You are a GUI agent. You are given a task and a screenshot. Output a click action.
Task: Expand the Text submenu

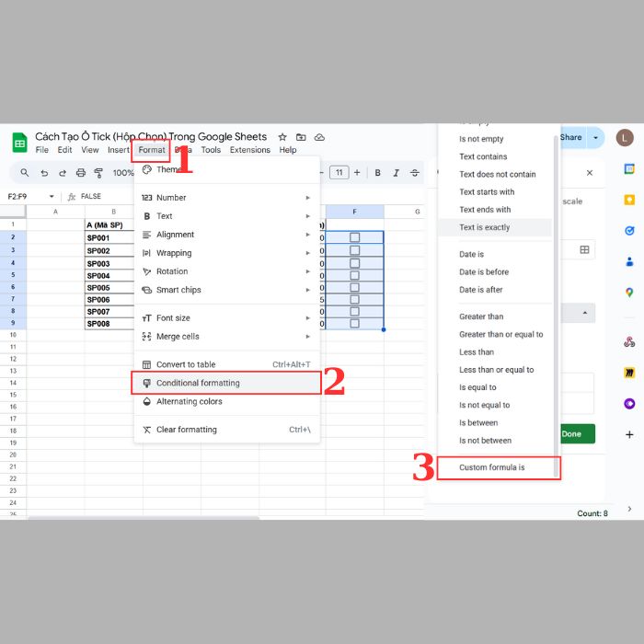click(x=308, y=216)
